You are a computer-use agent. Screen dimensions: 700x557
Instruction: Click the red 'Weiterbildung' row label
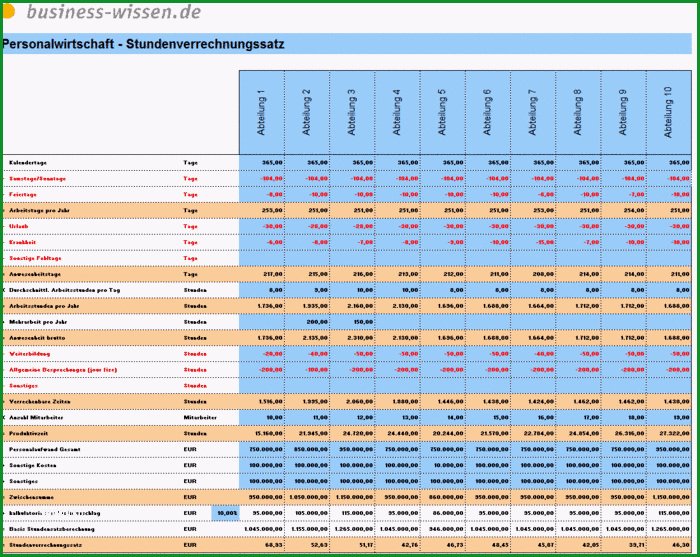tap(29, 354)
